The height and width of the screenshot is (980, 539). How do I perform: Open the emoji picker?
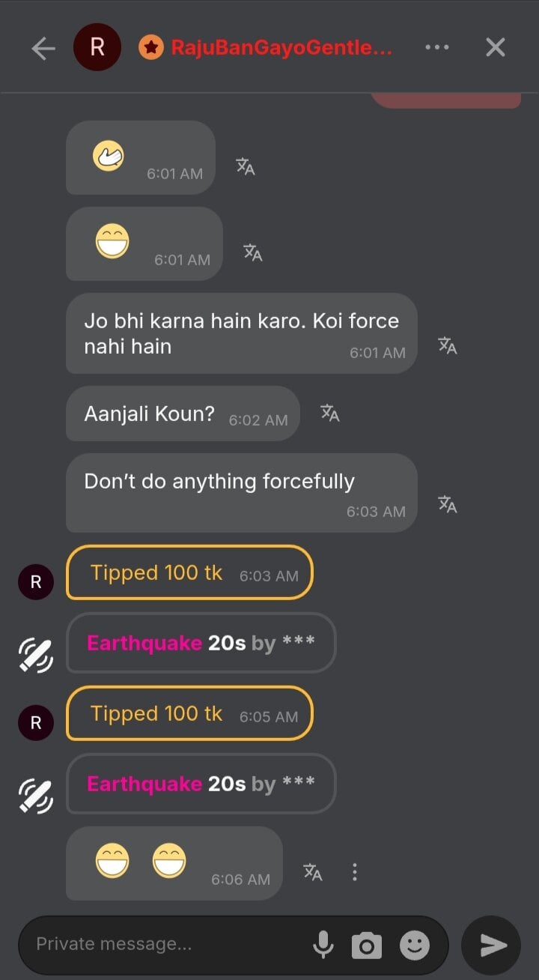415,946
